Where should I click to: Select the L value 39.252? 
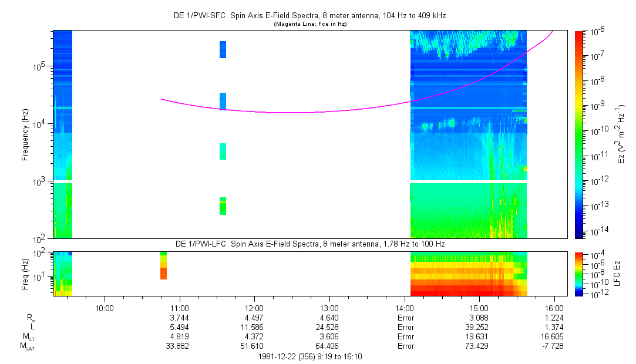[x=477, y=327]
